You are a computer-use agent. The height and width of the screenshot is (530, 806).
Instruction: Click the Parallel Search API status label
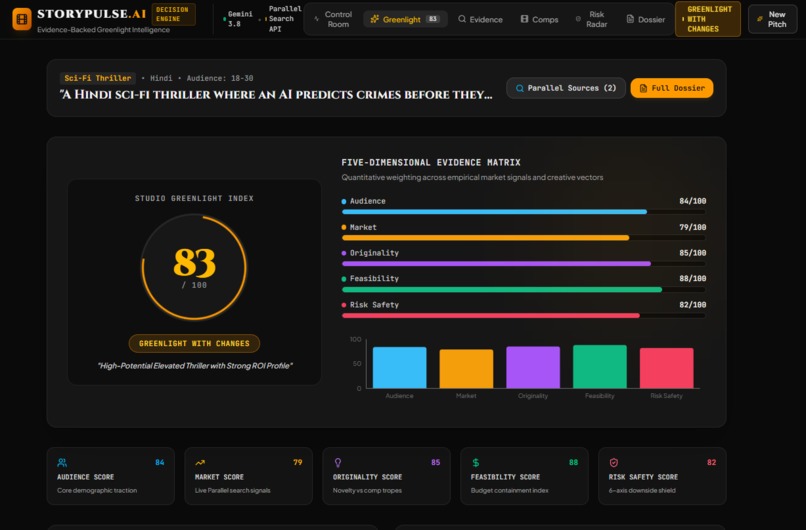[283, 19]
